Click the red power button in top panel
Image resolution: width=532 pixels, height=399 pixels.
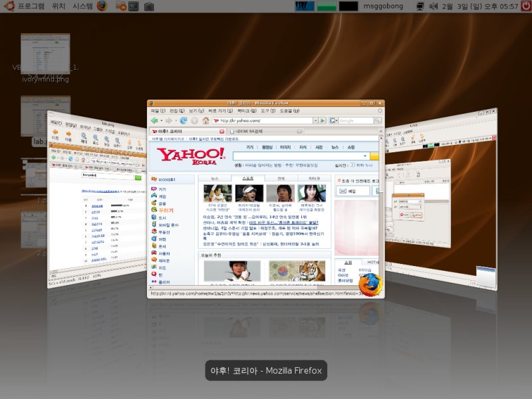pos(526,6)
